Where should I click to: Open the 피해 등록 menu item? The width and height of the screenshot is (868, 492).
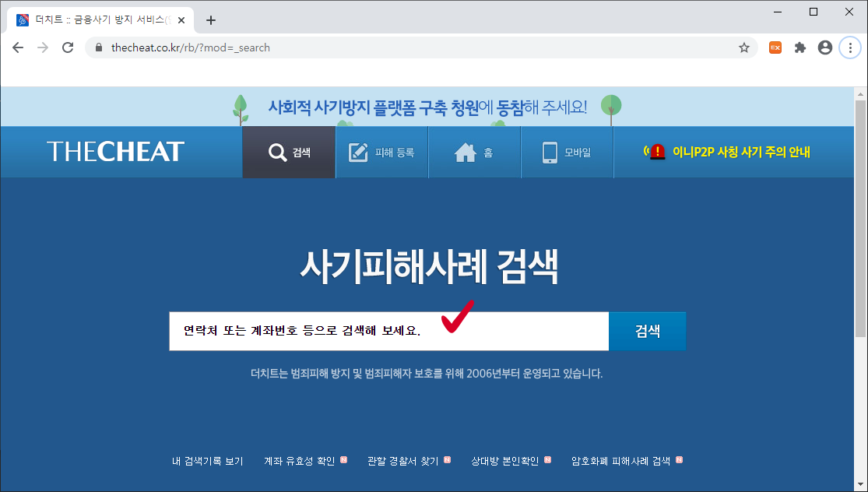point(381,153)
